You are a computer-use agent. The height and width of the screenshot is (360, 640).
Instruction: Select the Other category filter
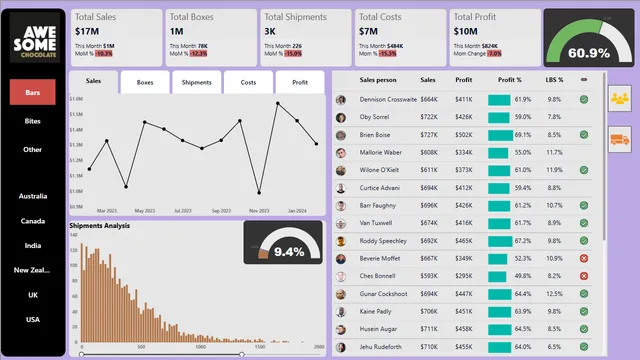click(33, 150)
